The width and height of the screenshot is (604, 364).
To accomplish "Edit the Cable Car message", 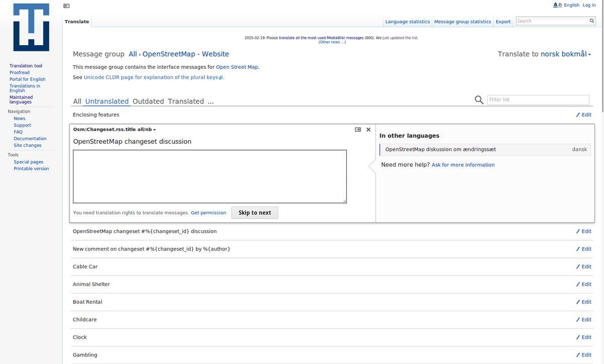I will (584, 266).
